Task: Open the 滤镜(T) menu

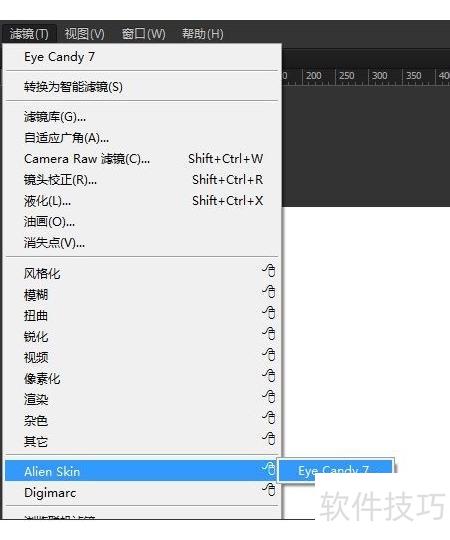Action: [x=29, y=34]
